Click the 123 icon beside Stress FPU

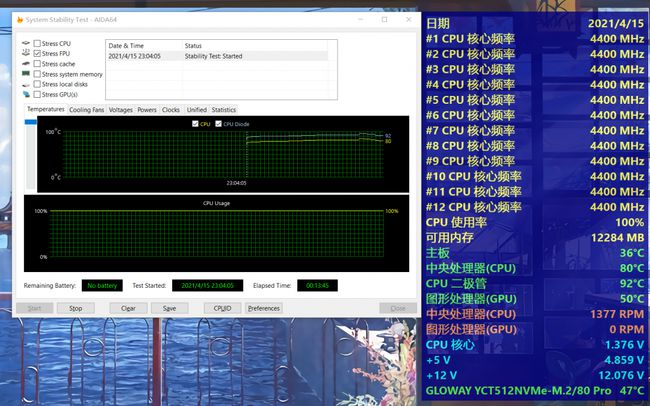point(26,54)
